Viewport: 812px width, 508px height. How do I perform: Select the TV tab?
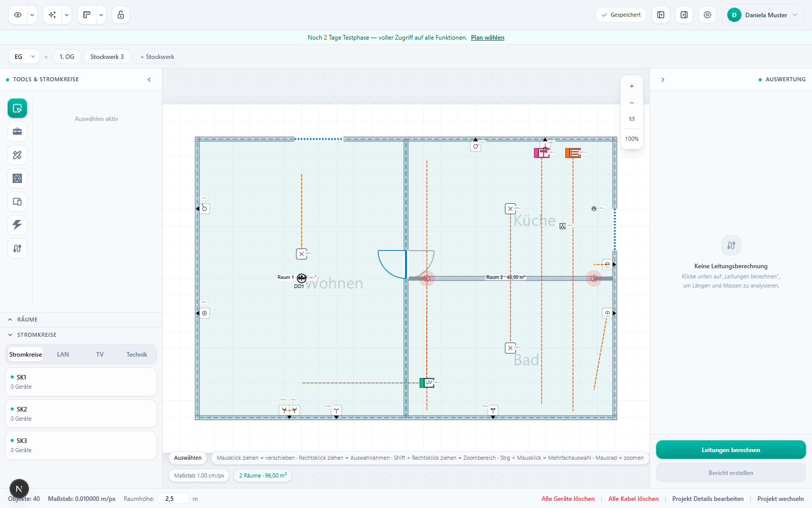100,355
